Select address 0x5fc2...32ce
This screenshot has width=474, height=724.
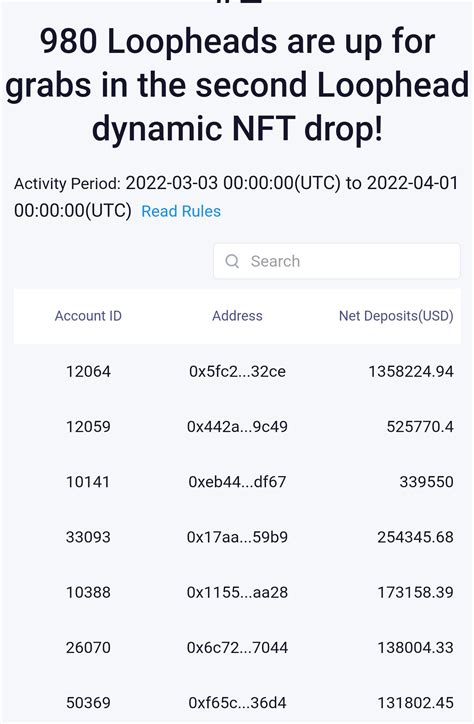point(237,371)
